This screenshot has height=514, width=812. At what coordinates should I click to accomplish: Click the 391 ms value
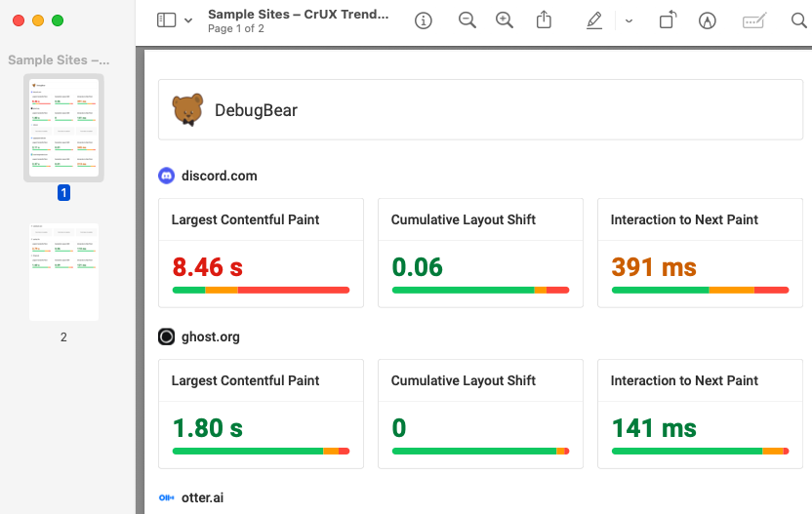click(x=654, y=267)
